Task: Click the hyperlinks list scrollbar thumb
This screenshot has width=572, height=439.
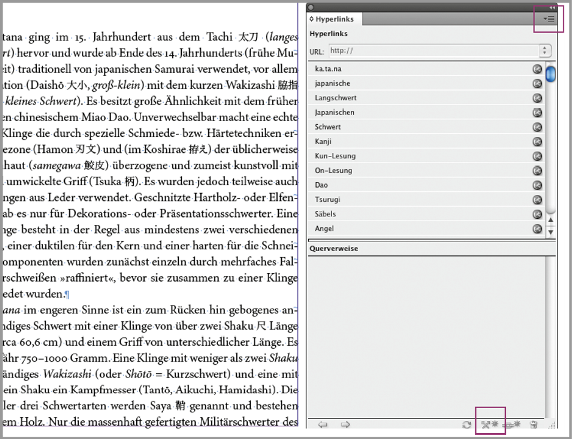Action: [x=550, y=74]
